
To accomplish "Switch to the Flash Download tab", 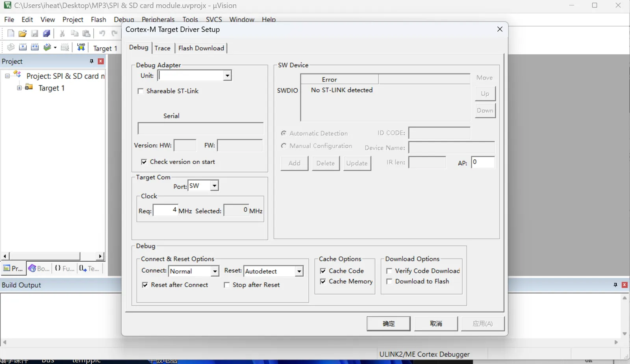I will coord(201,48).
